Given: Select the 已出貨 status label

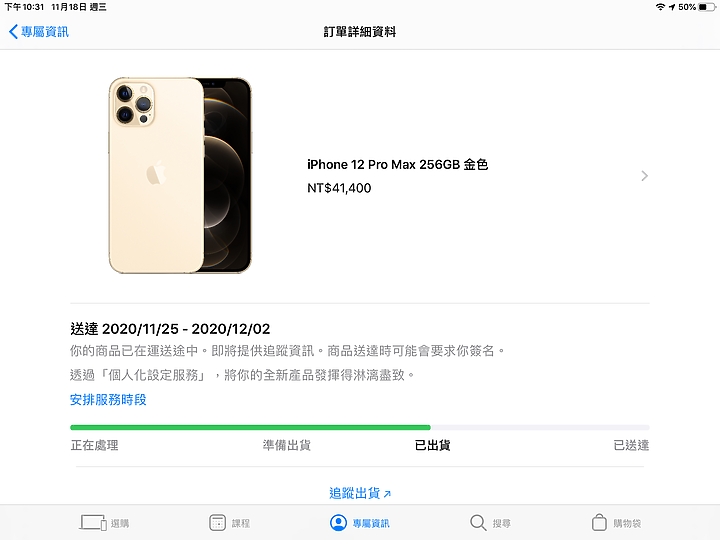Looking at the screenshot, I should (432, 445).
